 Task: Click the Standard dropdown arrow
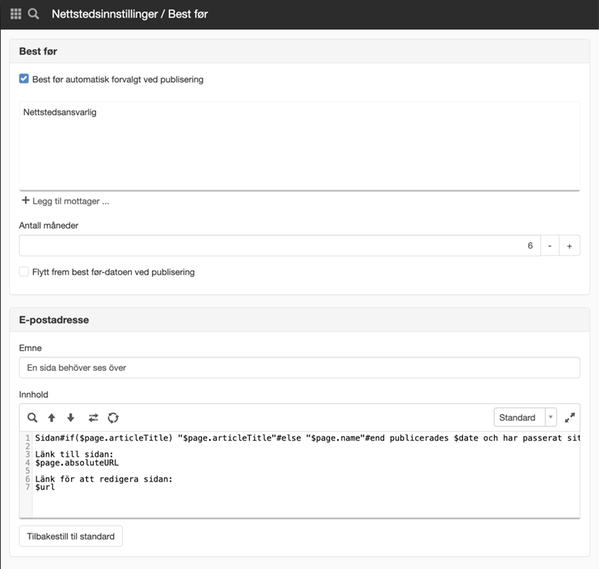[550, 417]
